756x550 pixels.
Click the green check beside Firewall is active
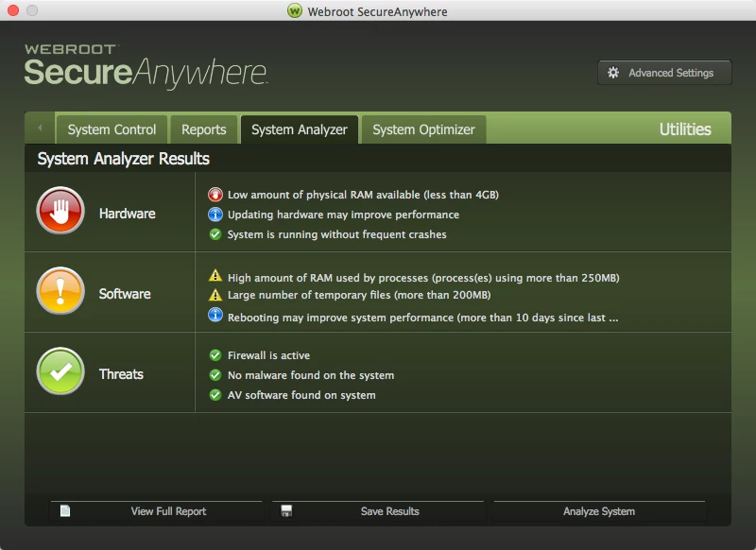tap(215, 355)
